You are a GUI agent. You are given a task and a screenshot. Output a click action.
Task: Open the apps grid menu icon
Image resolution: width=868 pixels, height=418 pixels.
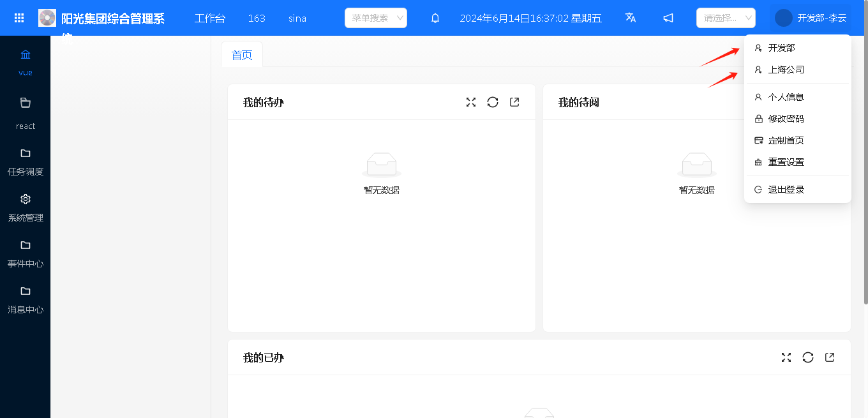(19, 18)
